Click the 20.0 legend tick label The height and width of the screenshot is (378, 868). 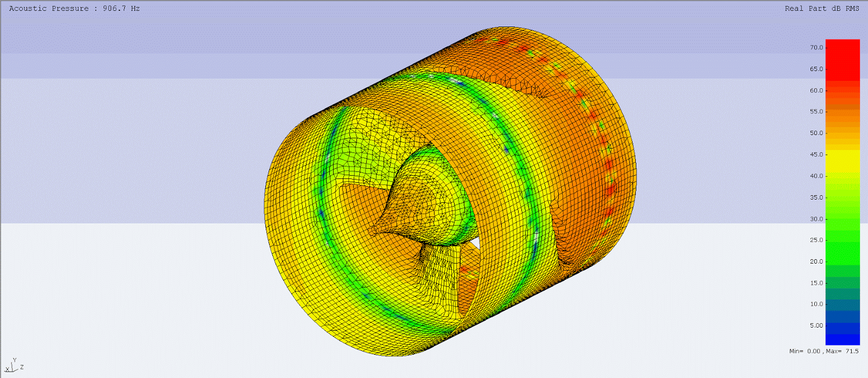pyautogui.click(x=816, y=261)
